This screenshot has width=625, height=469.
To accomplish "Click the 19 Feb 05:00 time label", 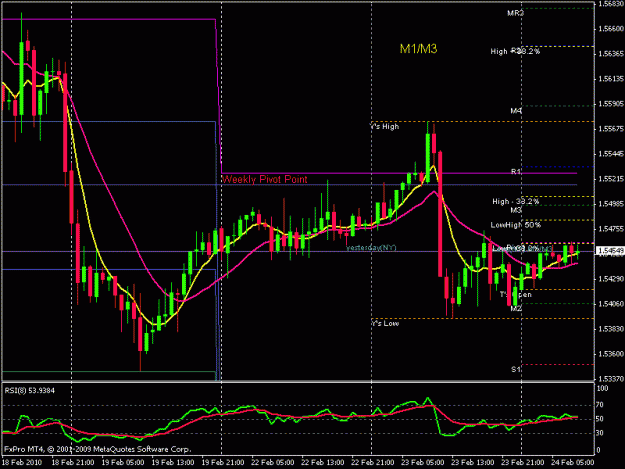I will tap(123, 462).
